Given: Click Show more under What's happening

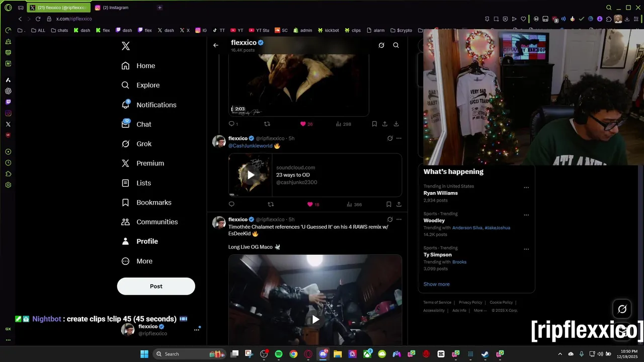Looking at the screenshot, I should tap(436, 284).
